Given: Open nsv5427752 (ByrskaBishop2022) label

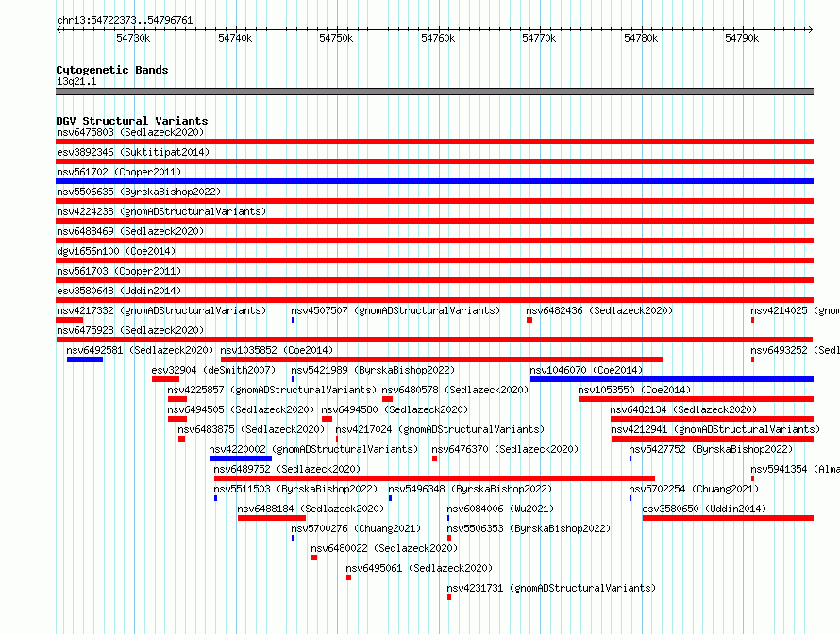Looking at the screenshot, I should click(711, 449).
